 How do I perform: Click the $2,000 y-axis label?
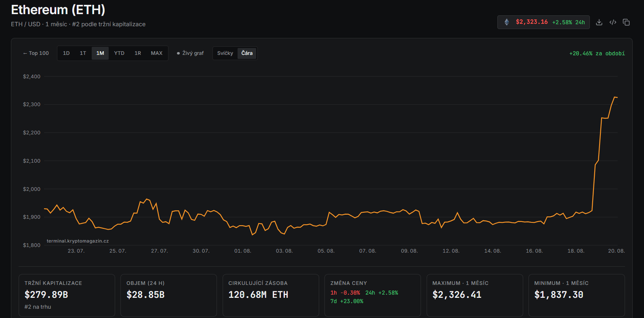pos(32,189)
